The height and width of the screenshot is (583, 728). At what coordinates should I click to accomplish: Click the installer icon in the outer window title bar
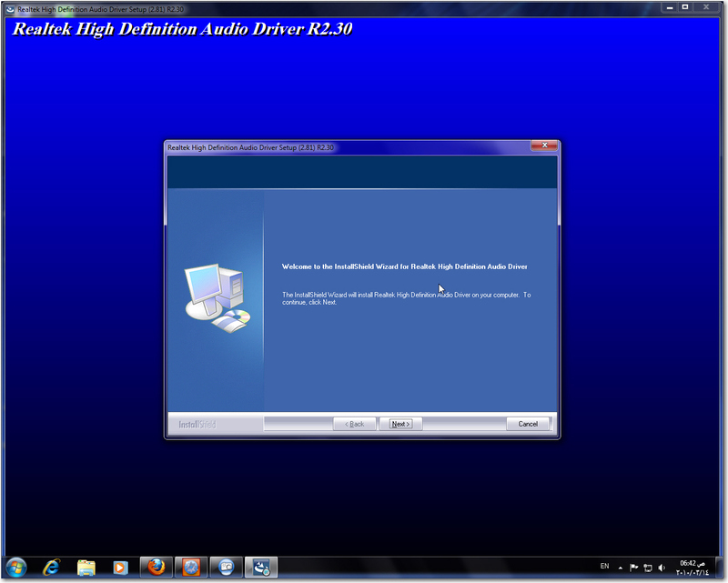(x=10, y=9)
